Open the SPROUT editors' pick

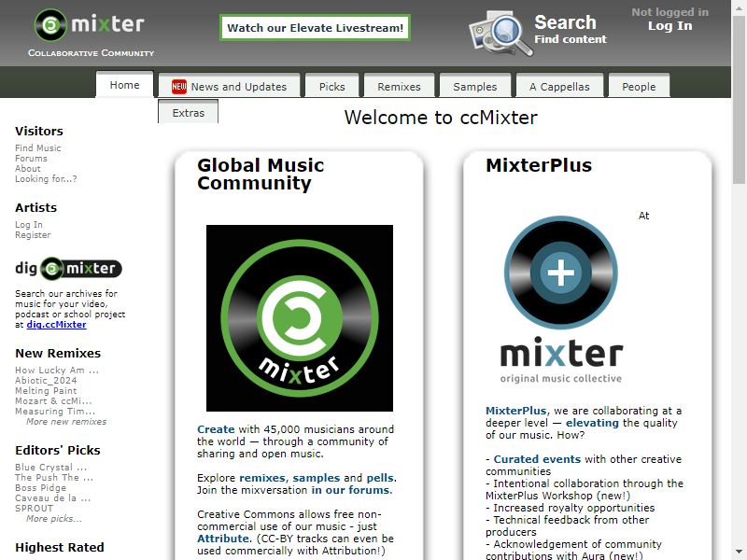point(34,508)
